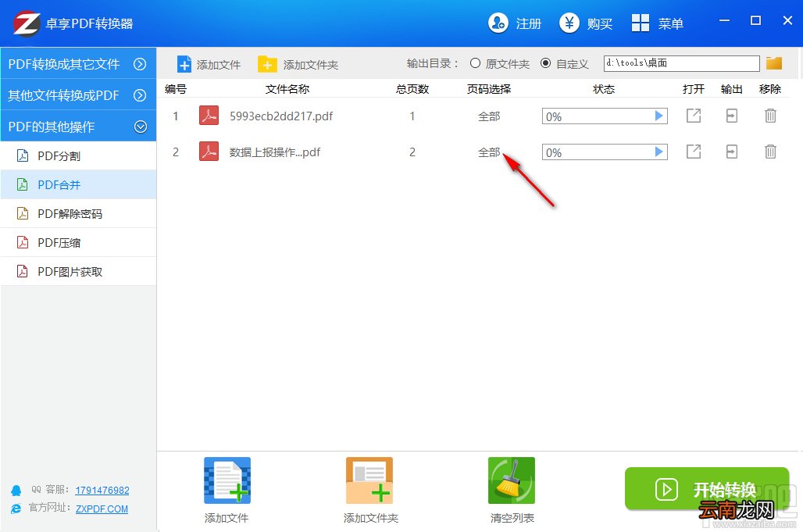The image size is (803, 532).
Task: Choose PDF解除密码 in the sidebar
Action: click(x=78, y=213)
